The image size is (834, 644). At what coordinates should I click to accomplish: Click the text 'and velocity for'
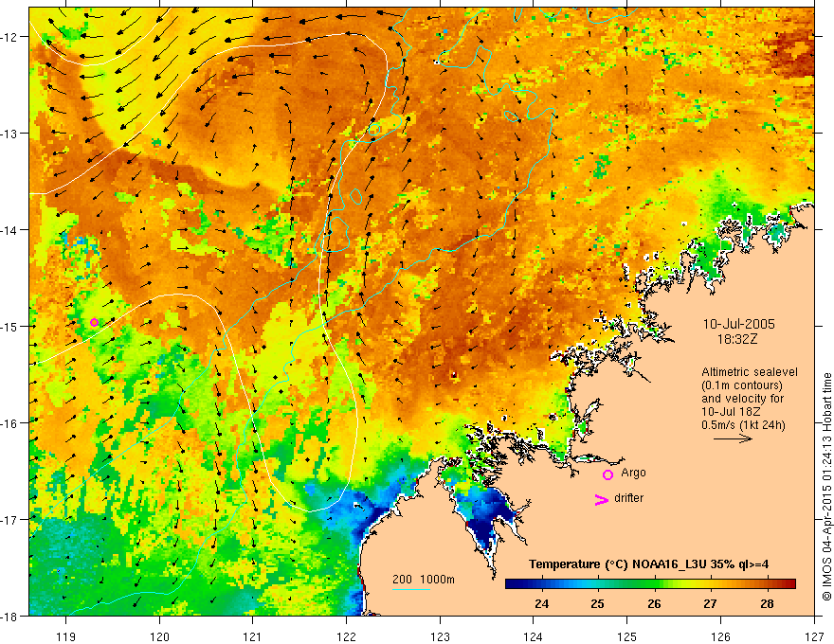point(742,399)
